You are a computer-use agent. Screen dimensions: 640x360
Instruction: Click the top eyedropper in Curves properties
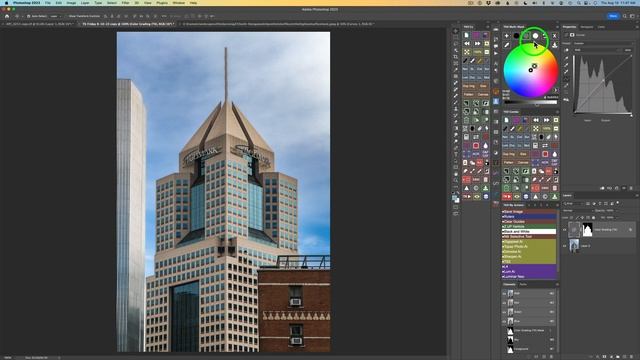point(567,58)
